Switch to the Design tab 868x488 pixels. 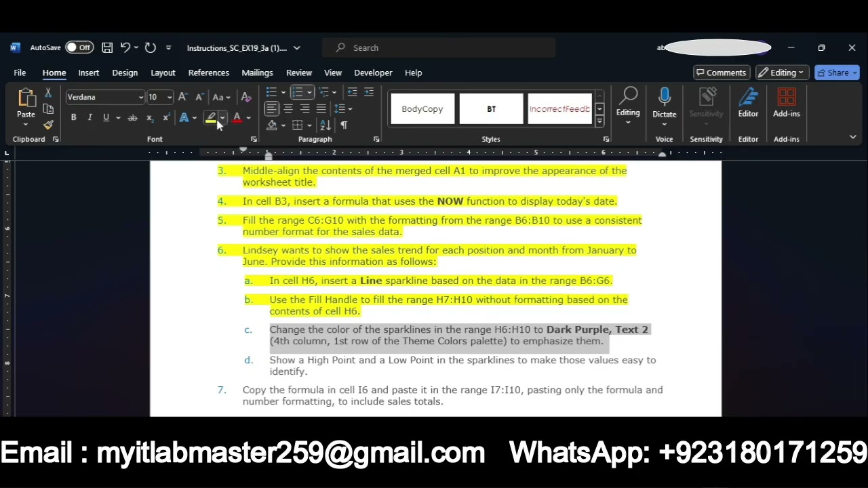point(125,73)
